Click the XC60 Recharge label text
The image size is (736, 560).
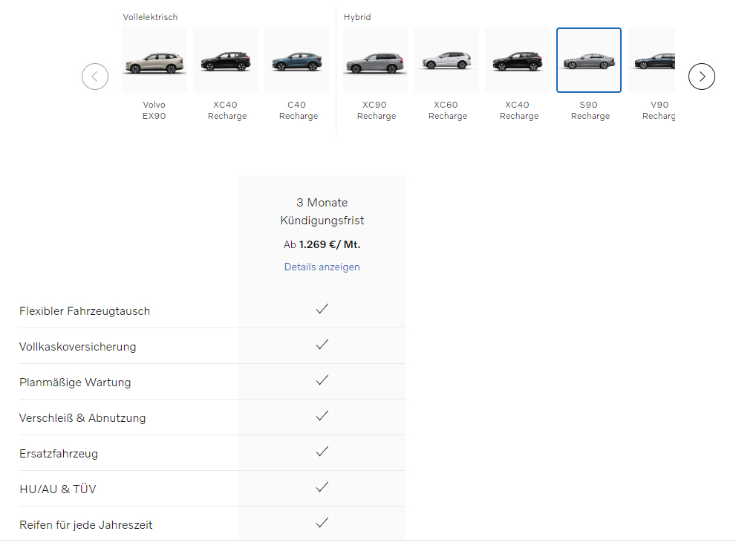point(447,111)
